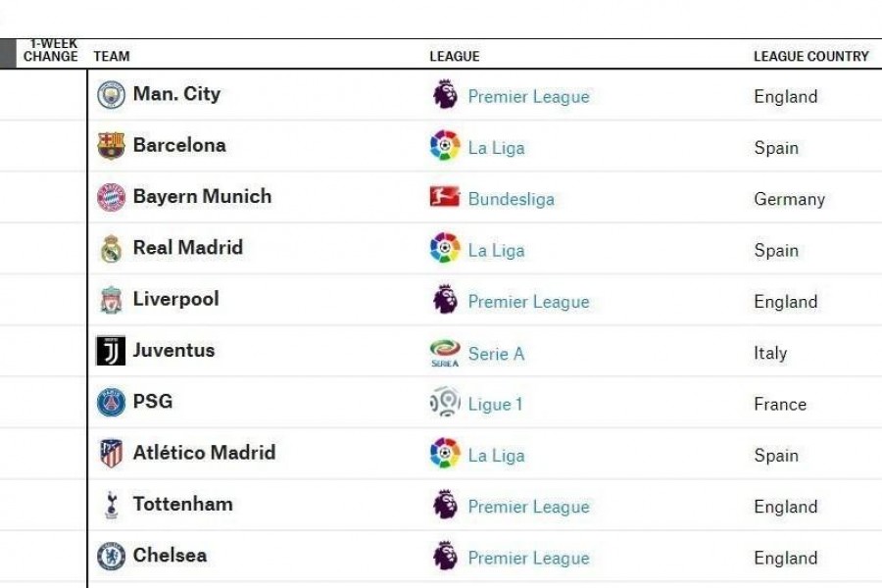This screenshot has width=882, height=588.
Task: Click the PSG crest icon
Action: 111,402
